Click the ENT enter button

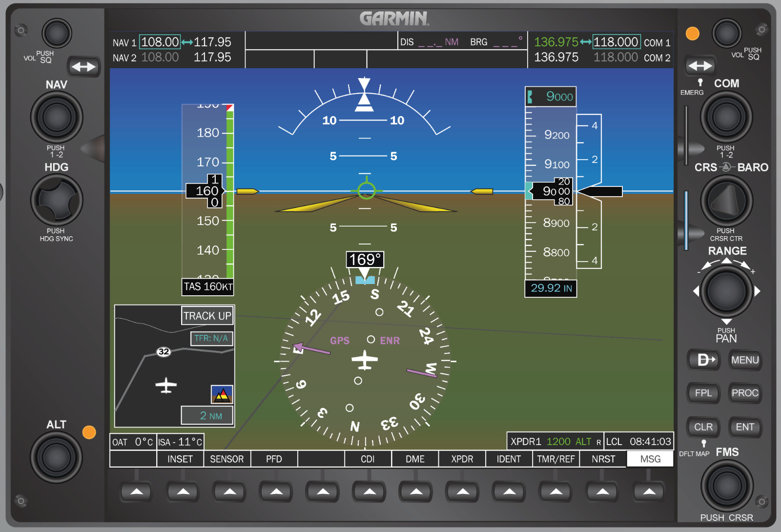(745, 427)
